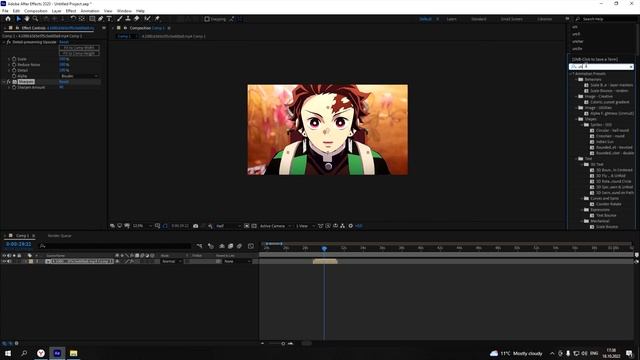Click the Windows Start button
Screen dimensions: 640x360
(8, 353)
